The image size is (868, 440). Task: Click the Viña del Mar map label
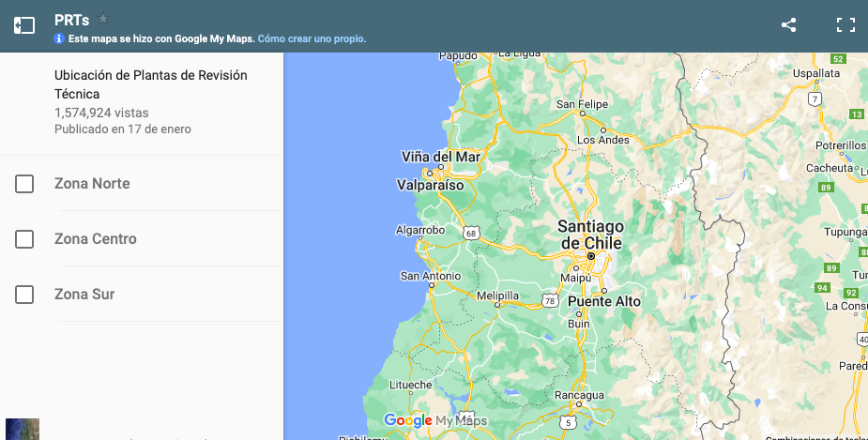pyautogui.click(x=441, y=157)
